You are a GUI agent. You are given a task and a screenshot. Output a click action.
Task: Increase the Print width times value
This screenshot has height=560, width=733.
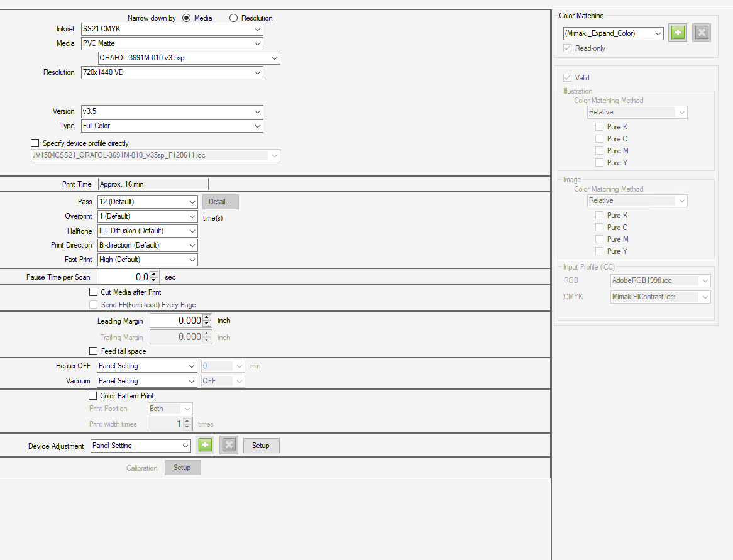[x=187, y=421]
